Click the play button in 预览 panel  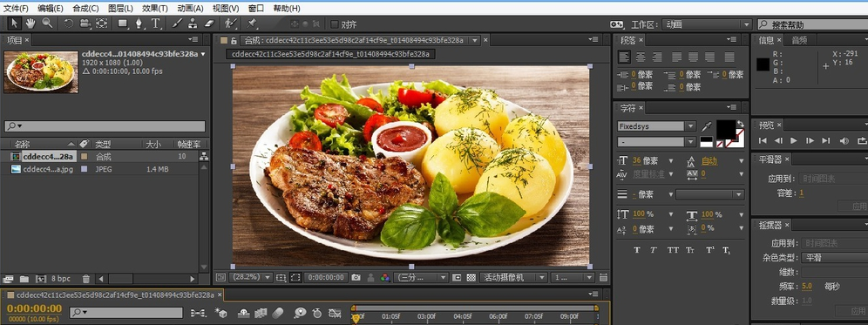coord(794,140)
